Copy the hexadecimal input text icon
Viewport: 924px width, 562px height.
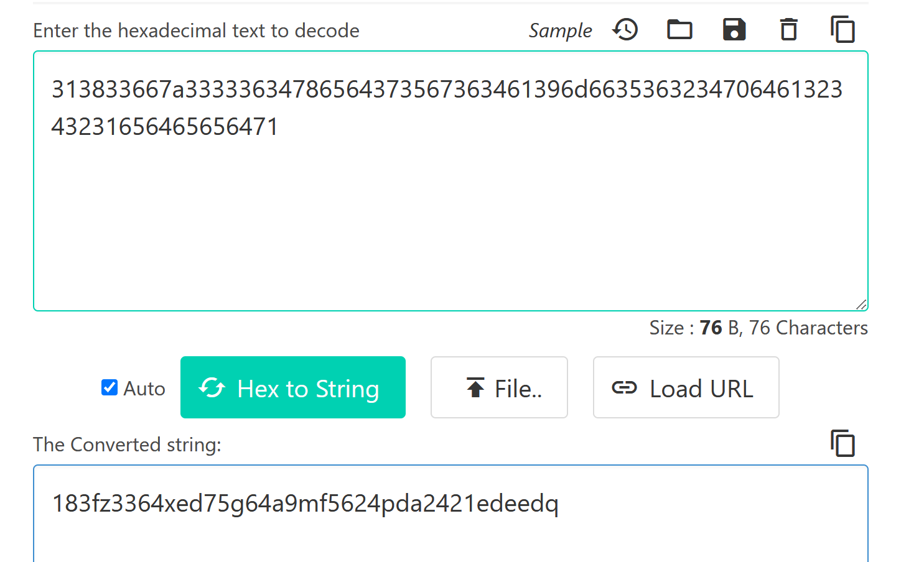pos(843,29)
